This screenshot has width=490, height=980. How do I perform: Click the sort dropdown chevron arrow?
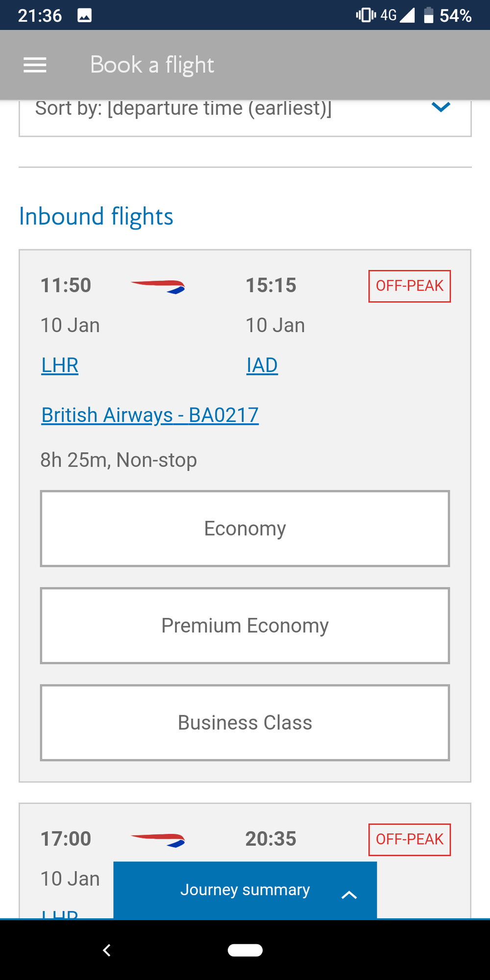(x=441, y=107)
